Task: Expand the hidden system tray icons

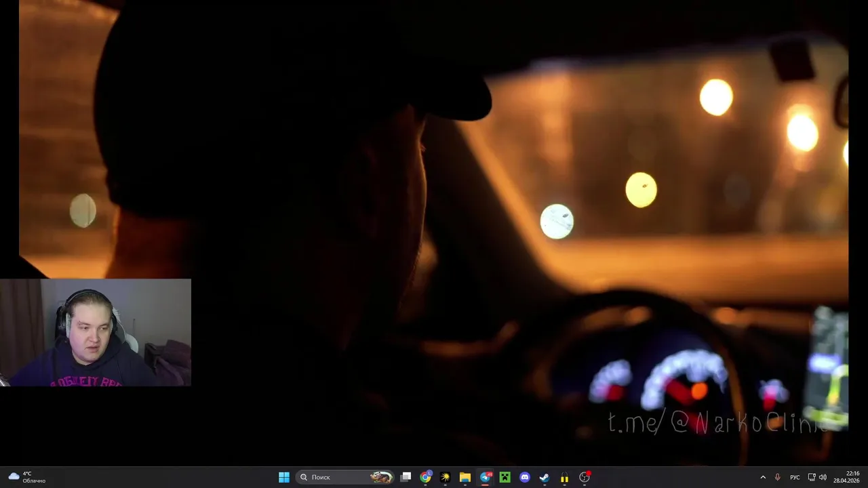Action: coord(763,477)
